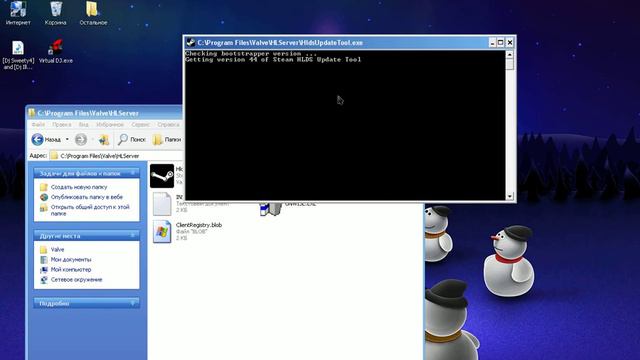Open the Файл menu in Explorer
Screen dimensions: 640x360
[x=38, y=124]
